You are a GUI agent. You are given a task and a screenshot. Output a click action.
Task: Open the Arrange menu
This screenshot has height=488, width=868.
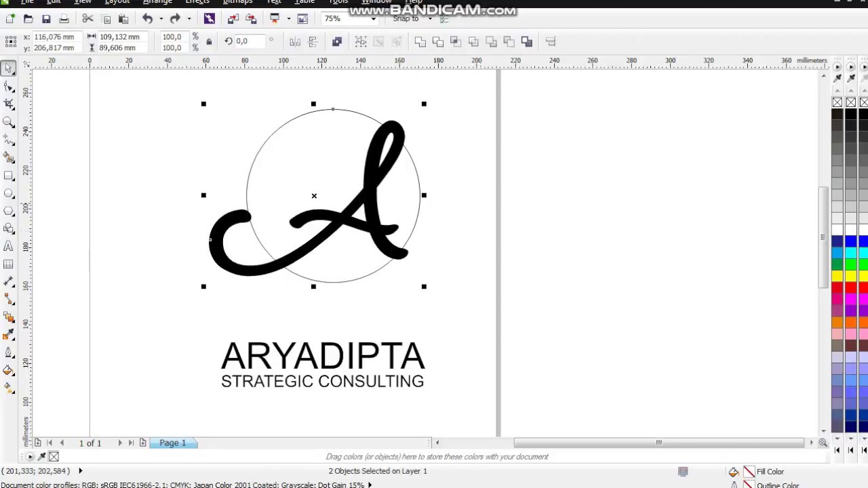pos(157,2)
